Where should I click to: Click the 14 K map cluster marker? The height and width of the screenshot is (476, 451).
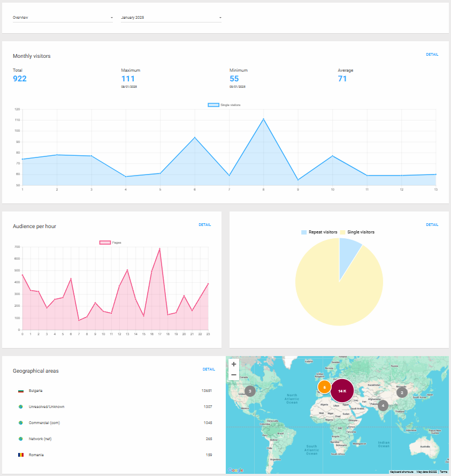pos(342,391)
